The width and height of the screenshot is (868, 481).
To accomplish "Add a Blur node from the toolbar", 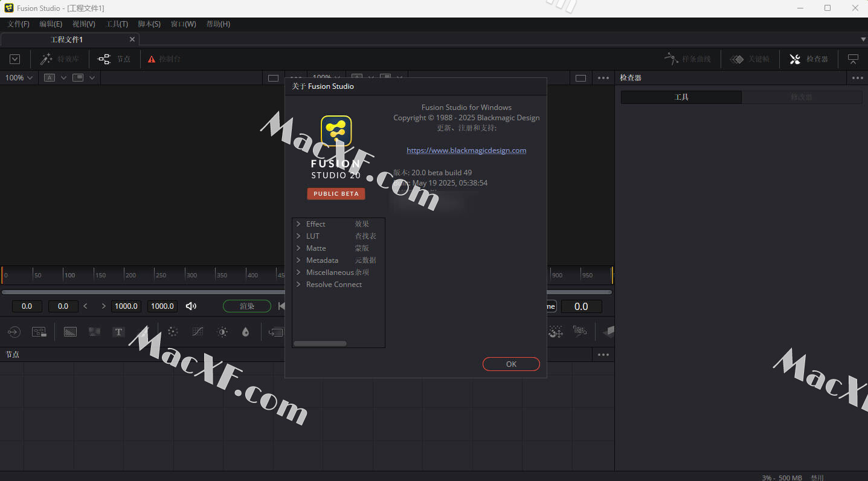I will point(245,332).
